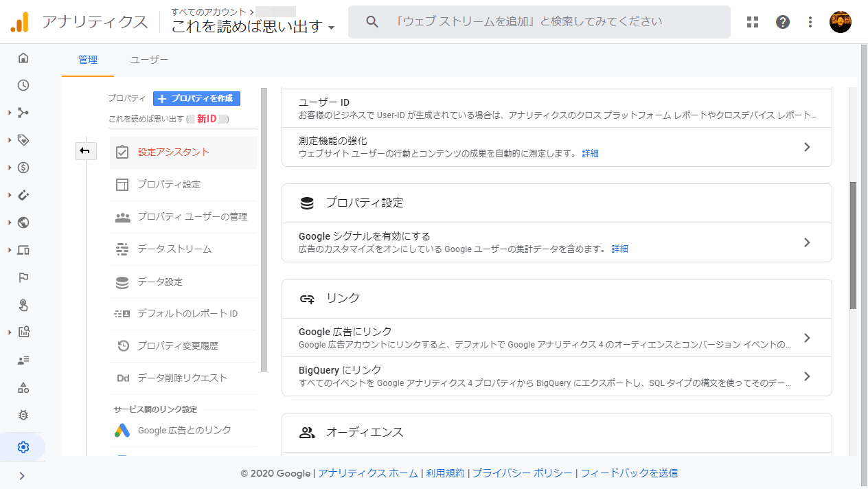Viewport: 868px width, 489px height.
Task: Select データ ストリーム menu item
Action: [183, 249]
